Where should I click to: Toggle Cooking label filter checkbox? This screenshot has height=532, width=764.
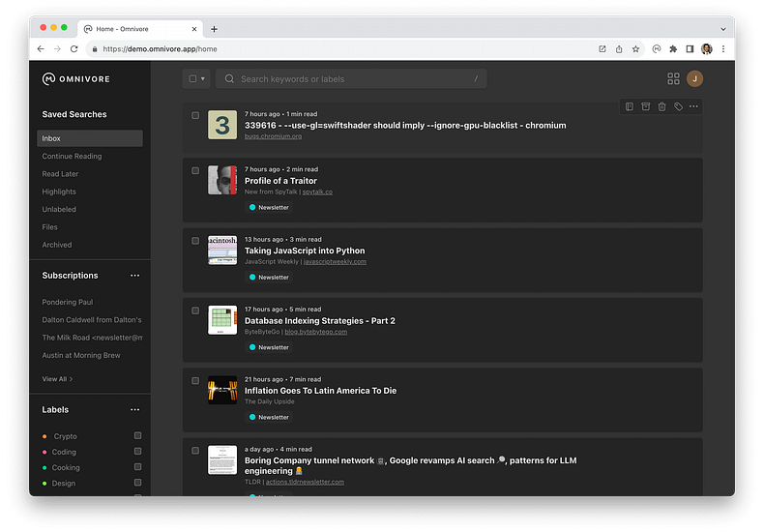138,467
